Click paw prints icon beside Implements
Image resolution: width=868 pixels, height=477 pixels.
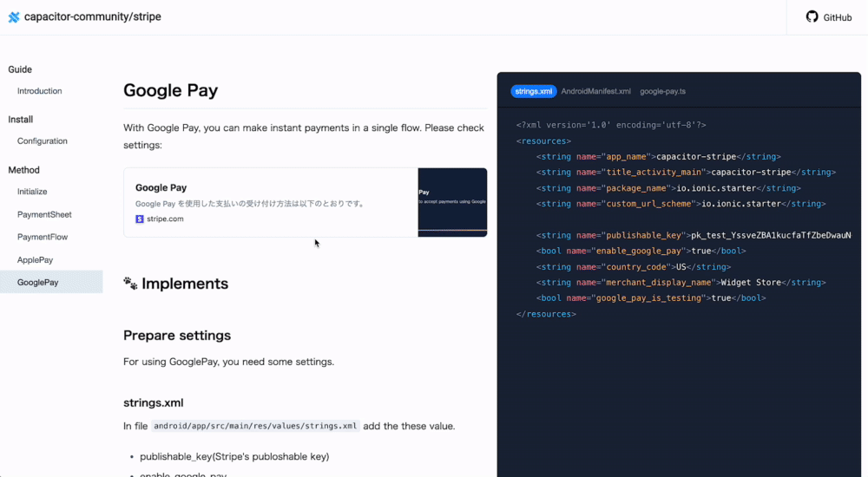click(x=130, y=284)
